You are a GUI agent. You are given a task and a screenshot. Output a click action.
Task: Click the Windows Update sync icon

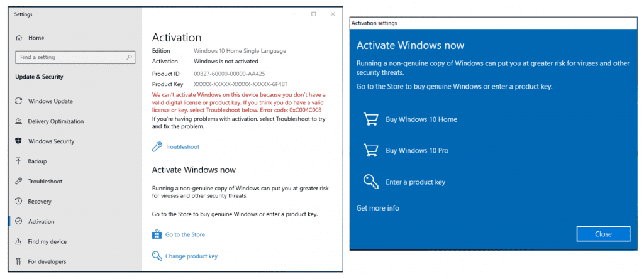18,101
